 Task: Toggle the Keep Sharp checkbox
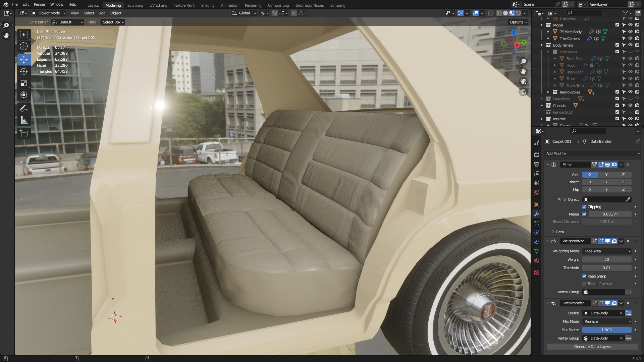(584, 276)
